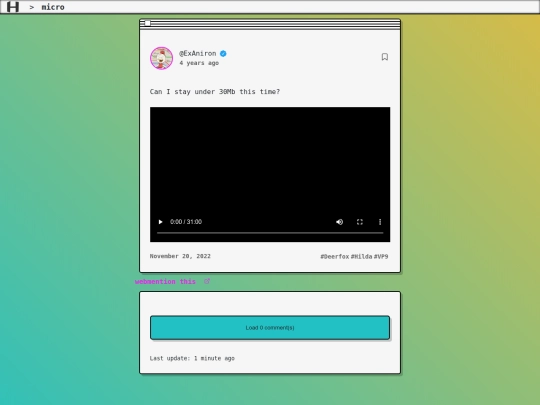
Task: Open the #Hilda hashtag
Action: click(361, 257)
